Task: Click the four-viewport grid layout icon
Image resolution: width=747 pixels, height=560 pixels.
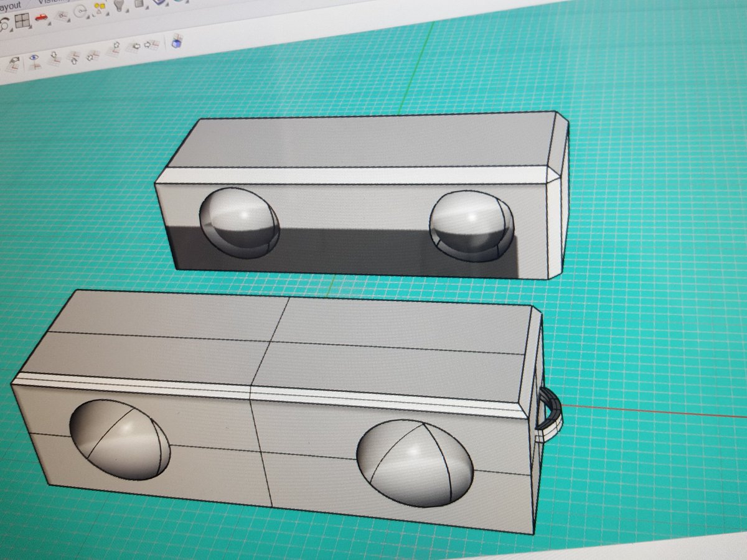Action: pos(23,21)
